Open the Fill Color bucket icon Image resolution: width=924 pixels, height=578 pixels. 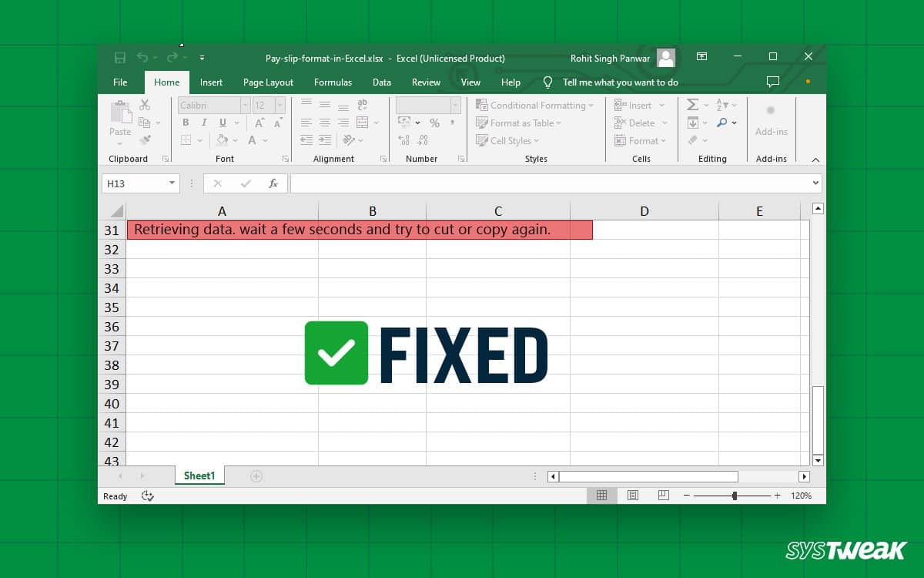coord(222,139)
